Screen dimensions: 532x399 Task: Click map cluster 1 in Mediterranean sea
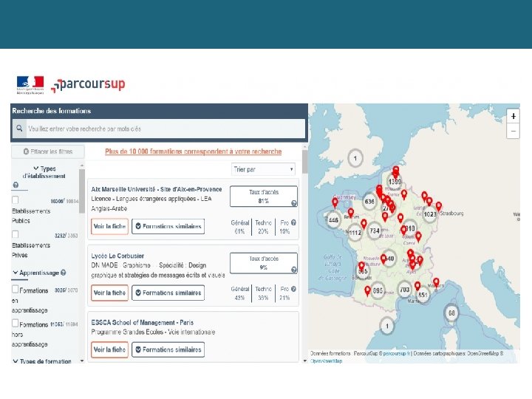[x=387, y=326]
